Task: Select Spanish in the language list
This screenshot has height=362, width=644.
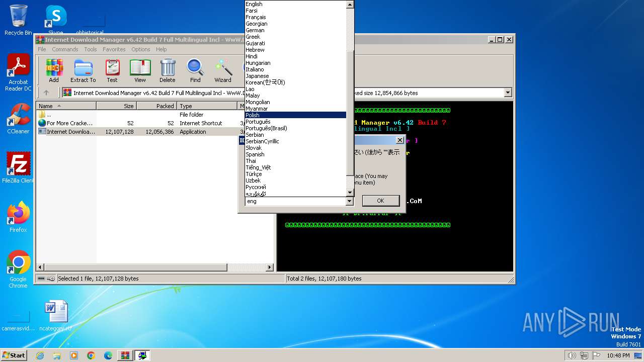Action: click(296, 154)
